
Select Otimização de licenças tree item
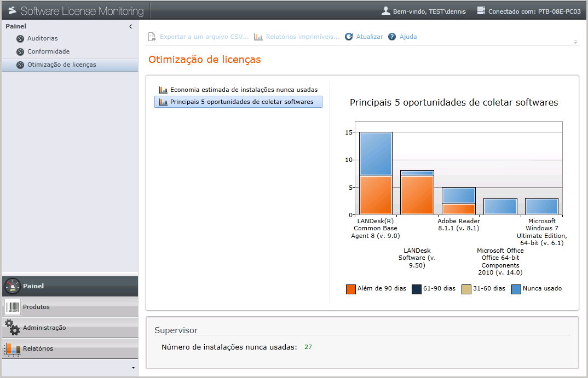pos(70,65)
